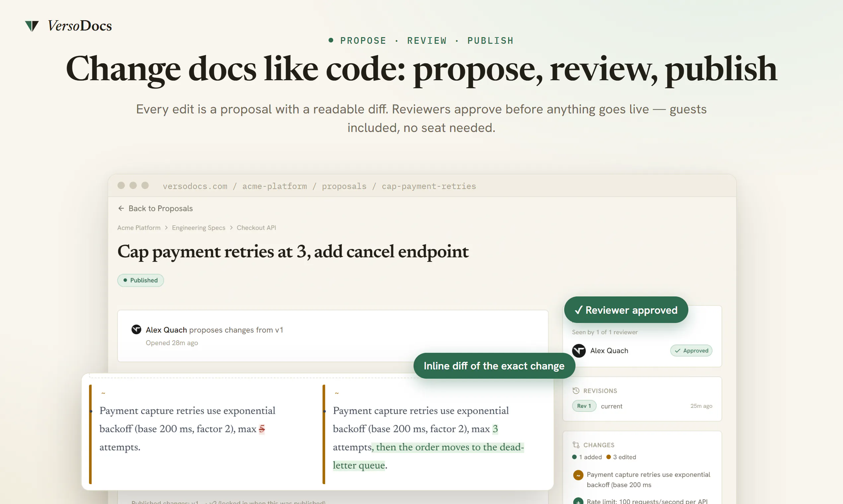Go back via Back to Proposals link
The width and height of the screenshot is (843, 504).
(x=155, y=208)
